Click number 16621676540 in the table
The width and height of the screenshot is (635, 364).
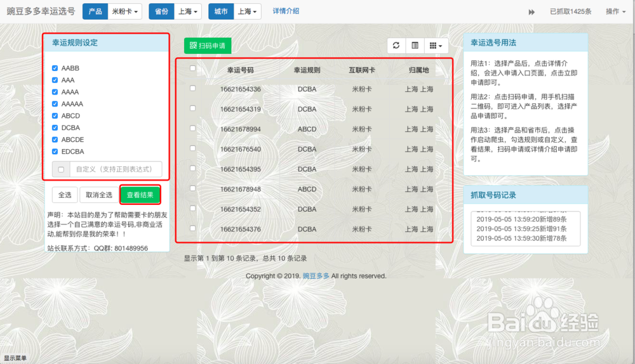point(241,149)
